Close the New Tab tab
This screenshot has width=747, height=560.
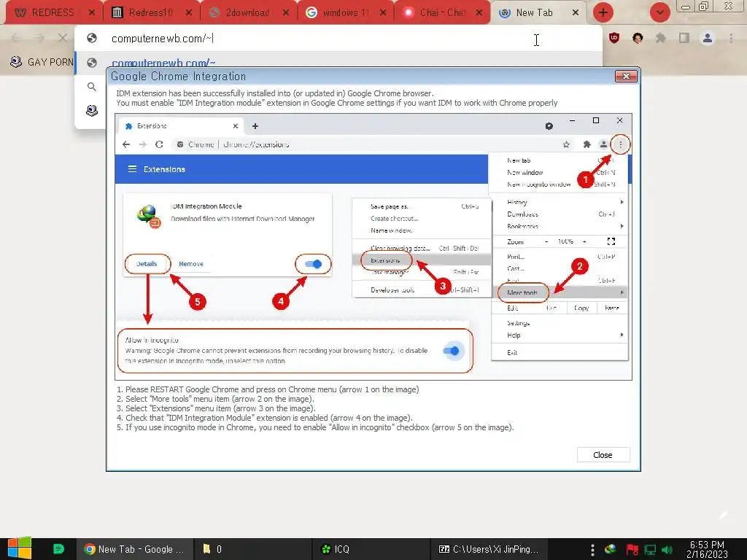(576, 13)
